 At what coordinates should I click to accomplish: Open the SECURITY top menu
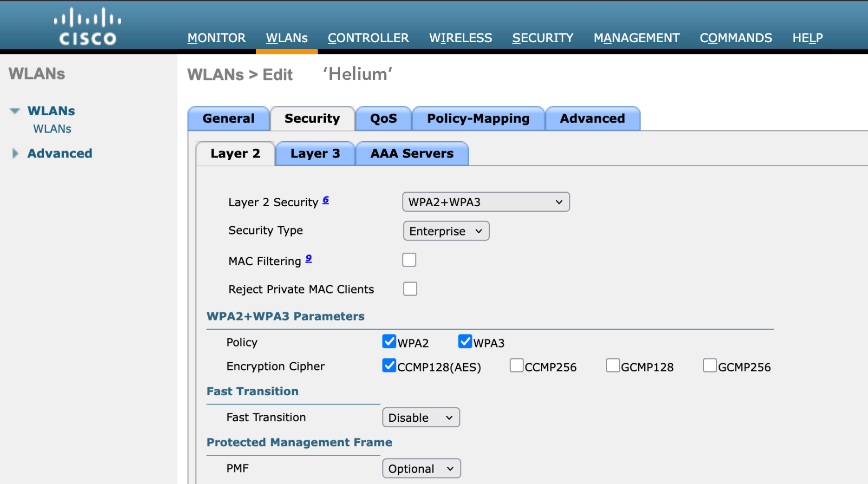coord(543,38)
